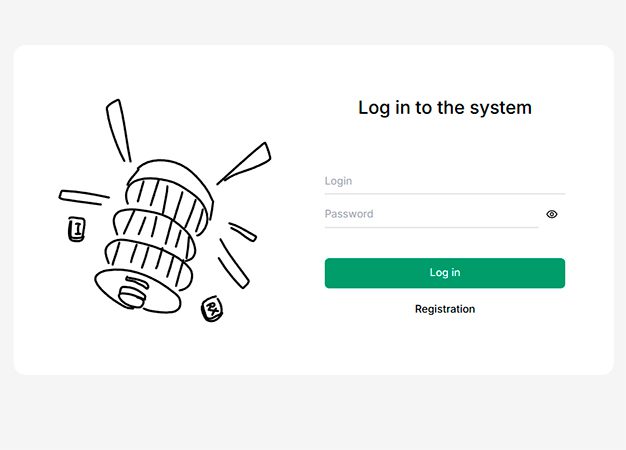The image size is (626, 450).
Task: Click the leaf-shaped burst stroke beside the spring
Action: [x=245, y=163]
